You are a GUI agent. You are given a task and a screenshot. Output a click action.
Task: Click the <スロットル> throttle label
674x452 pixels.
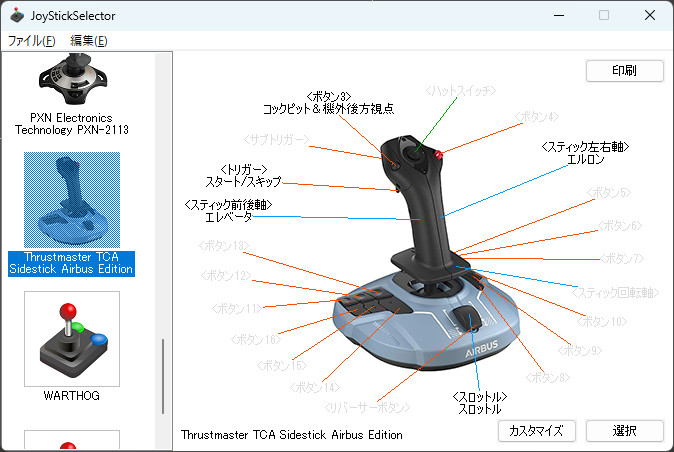480,403
